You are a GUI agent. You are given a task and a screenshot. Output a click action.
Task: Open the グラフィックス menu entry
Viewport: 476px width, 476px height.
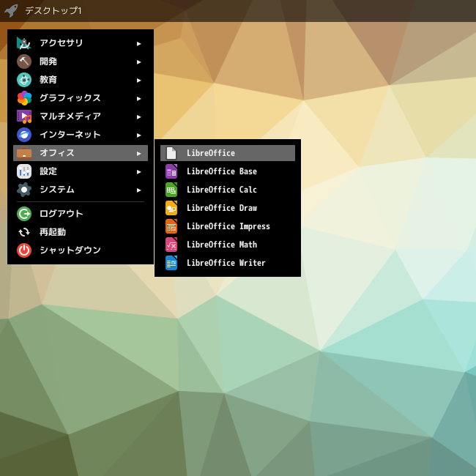[81, 98]
